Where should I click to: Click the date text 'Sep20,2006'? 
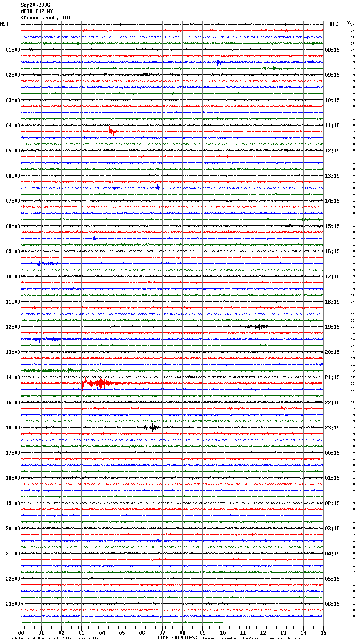point(35,5)
